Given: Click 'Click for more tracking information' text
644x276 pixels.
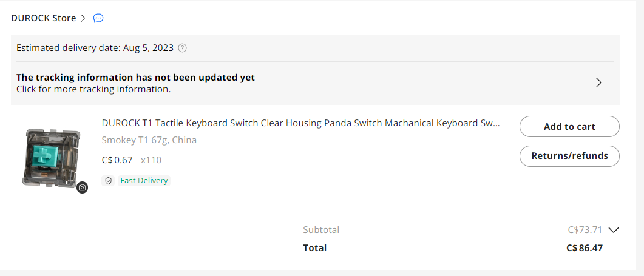Looking at the screenshot, I should (93, 89).
